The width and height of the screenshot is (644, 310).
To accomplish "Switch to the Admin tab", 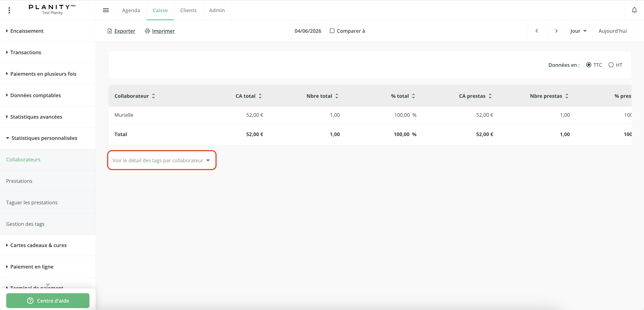I will 217,10.
